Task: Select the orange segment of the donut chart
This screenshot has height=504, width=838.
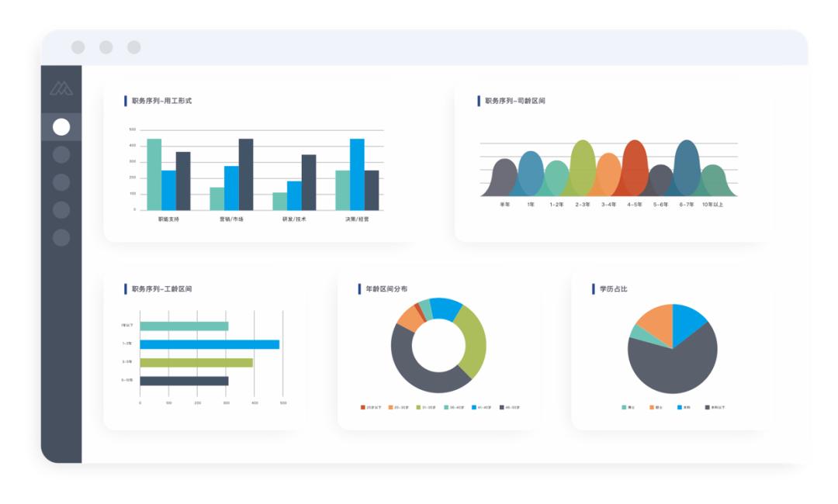Action: tap(410, 319)
